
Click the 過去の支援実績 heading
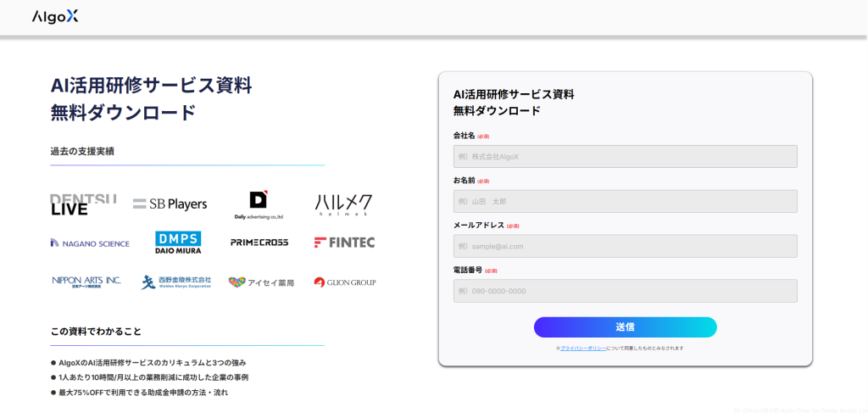82,151
